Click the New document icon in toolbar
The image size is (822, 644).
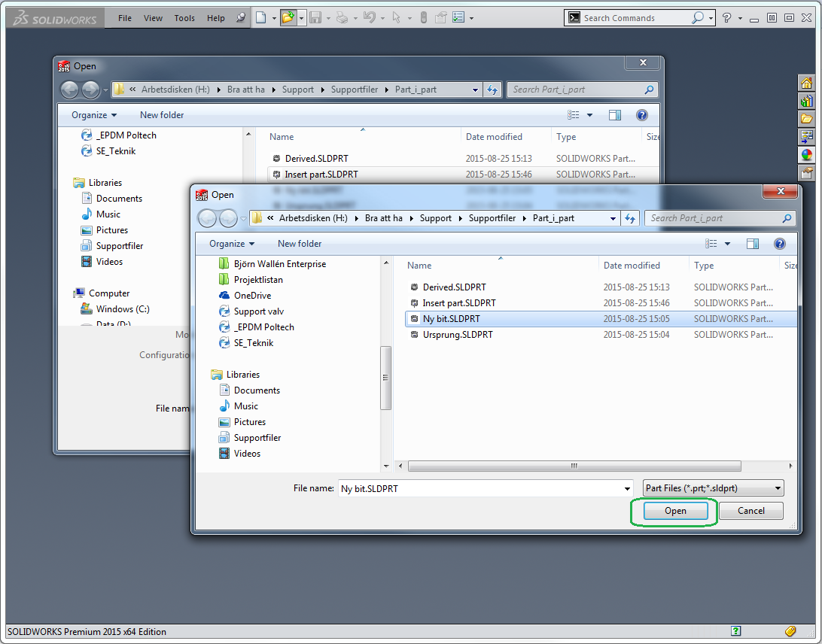260,17
